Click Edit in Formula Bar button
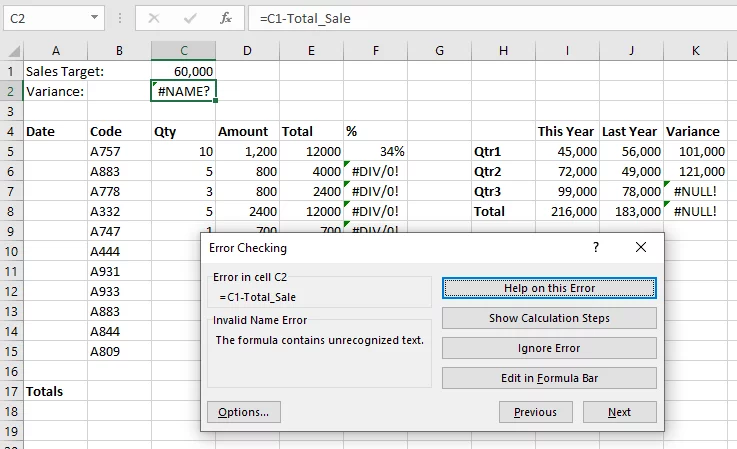Screen dimensions: 737x449 (549, 378)
